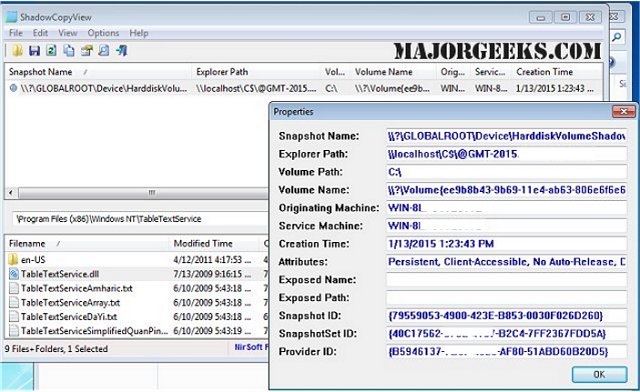Refresh the snapshot list via toolbar icon
Viewport: 640px width, 392px height.
(x=51, y=51)
